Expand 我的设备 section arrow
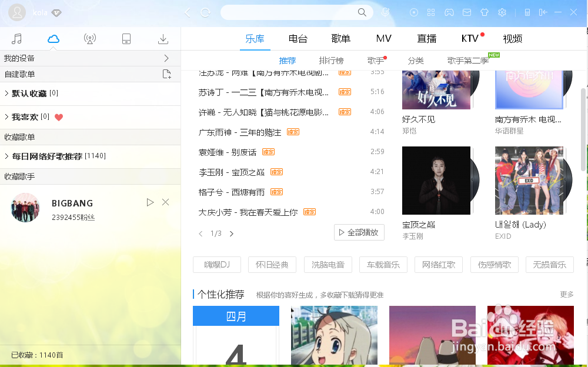588x367 pixels. pyautogui.click(x=166, y=58)
